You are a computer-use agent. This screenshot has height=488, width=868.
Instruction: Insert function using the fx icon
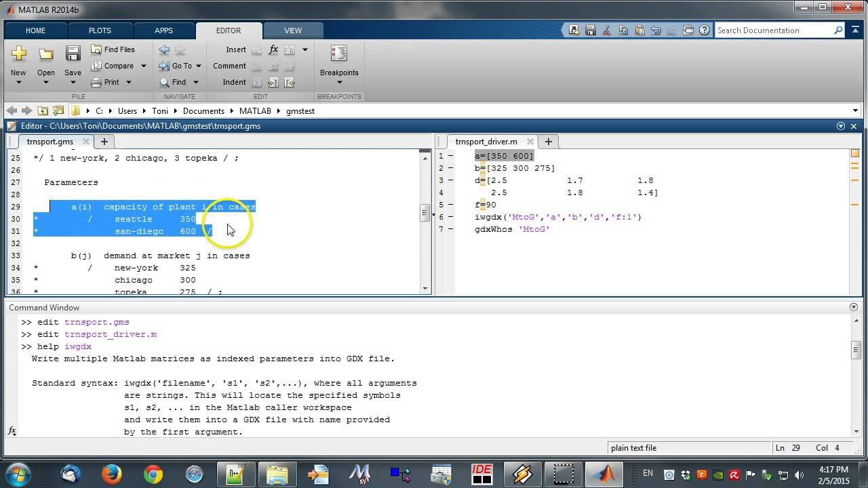click(273, 49)
